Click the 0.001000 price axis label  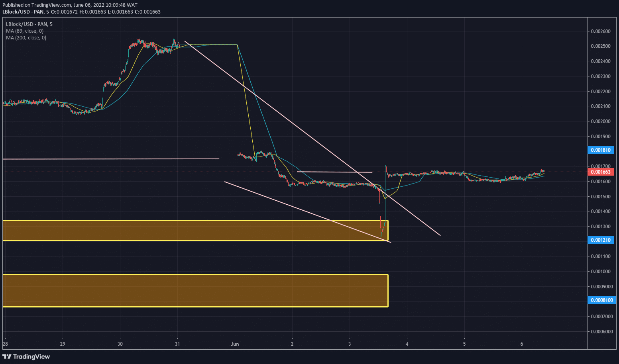[x=600, y=272]
